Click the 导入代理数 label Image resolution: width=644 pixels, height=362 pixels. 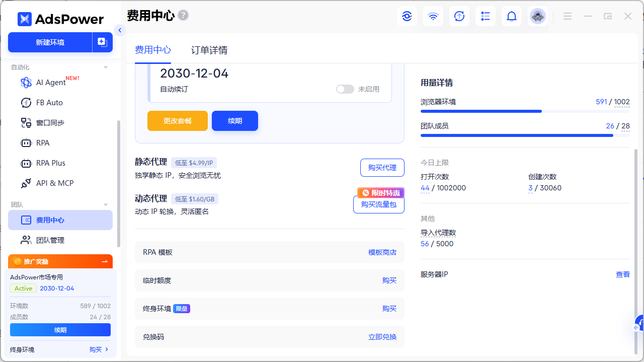click(438, 233)
